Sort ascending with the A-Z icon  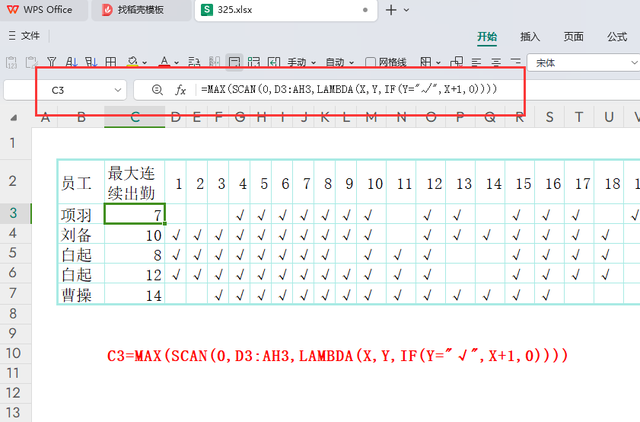71,62
